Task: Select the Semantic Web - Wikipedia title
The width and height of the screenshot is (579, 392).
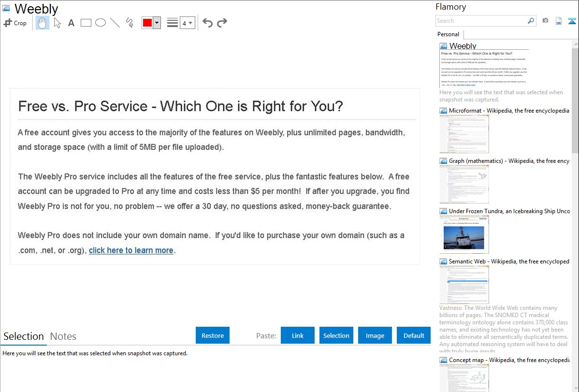Action: pyautogui.click(x=509, y=261)
